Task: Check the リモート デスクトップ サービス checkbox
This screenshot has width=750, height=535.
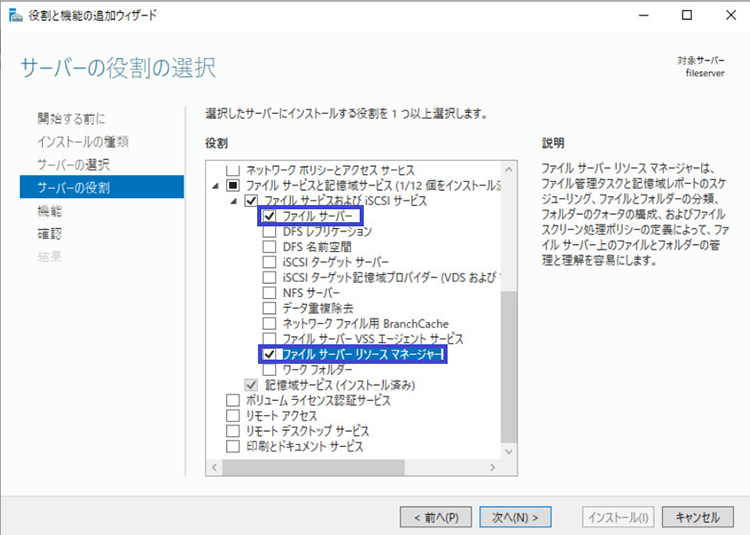Action: [233, 431]
